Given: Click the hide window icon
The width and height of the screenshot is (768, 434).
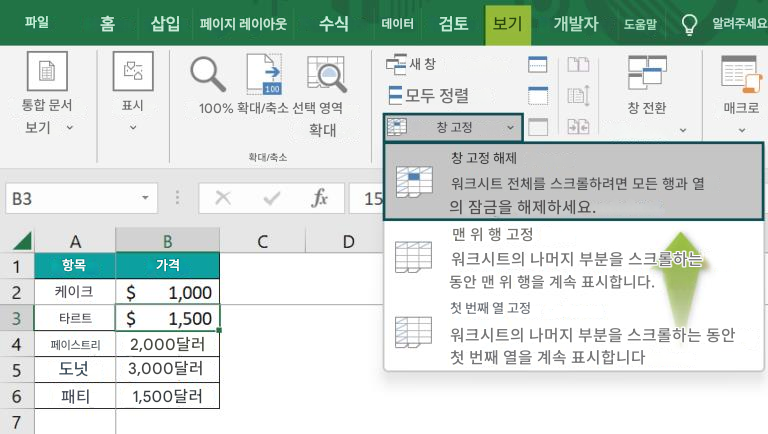Looking at the screenshot, I should point(538,96).
